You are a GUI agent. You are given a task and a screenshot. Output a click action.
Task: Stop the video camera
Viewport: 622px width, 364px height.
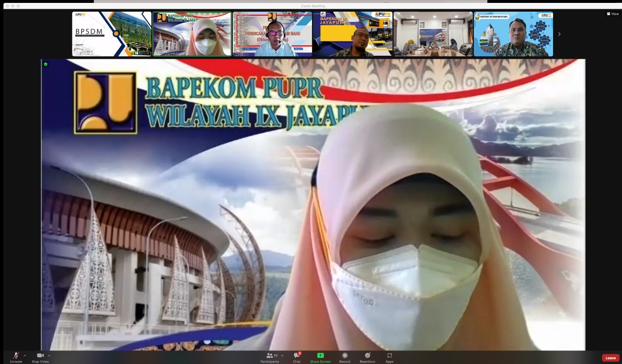(x=40, y=358)
